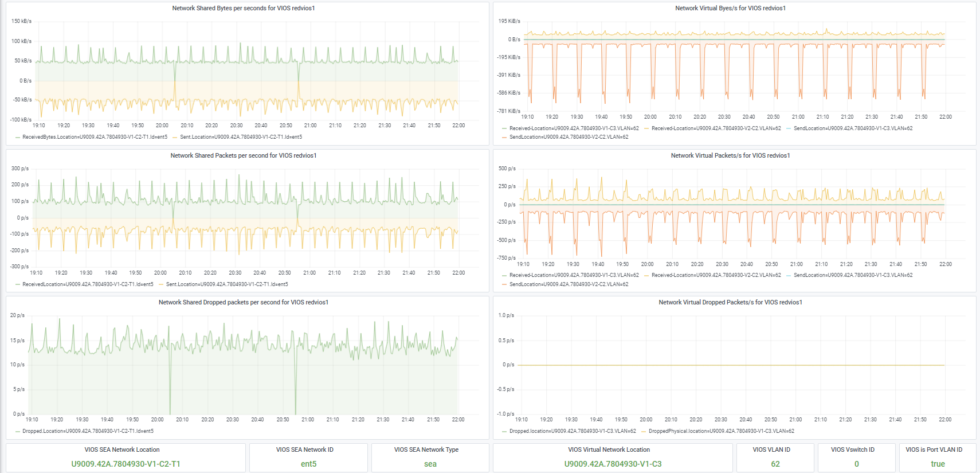
Task: Toggle the DroppedPhysical.location legend series
Action: [x=721, y=431]
